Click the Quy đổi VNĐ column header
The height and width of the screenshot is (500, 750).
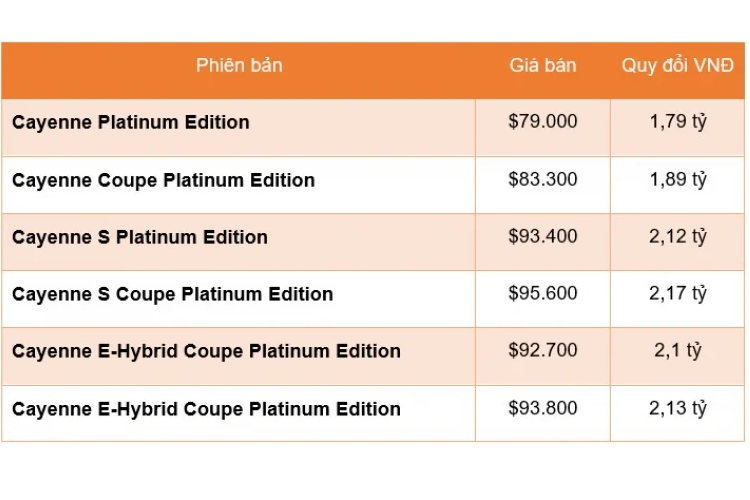click(677, 66)
